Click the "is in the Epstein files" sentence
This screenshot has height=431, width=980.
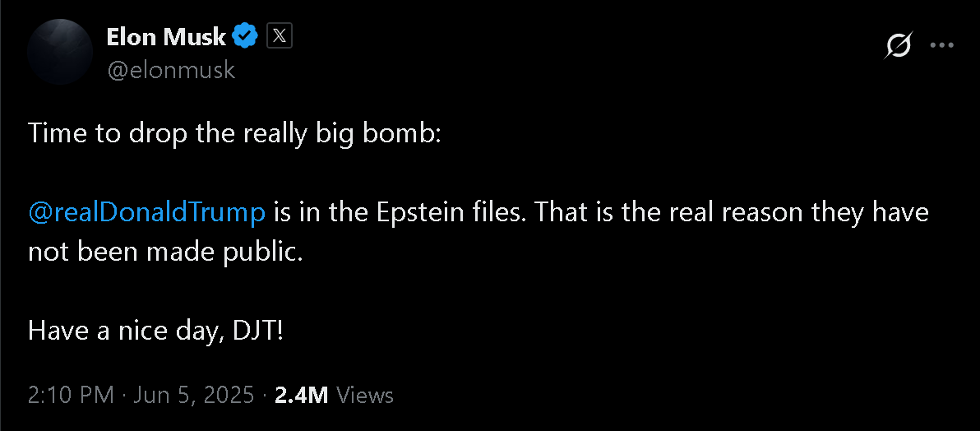pyautogui.click(x=400, y=212)
